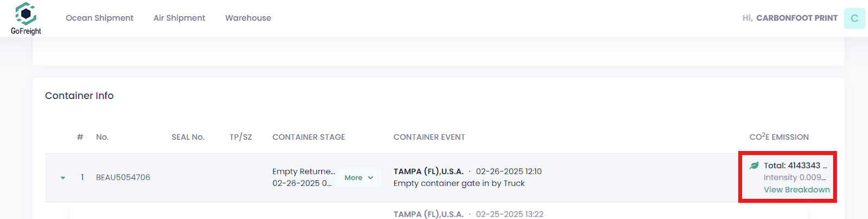
Task: Click the Hi, CARBONFOOT PRINT user name
Action: [x=790, y=18]
